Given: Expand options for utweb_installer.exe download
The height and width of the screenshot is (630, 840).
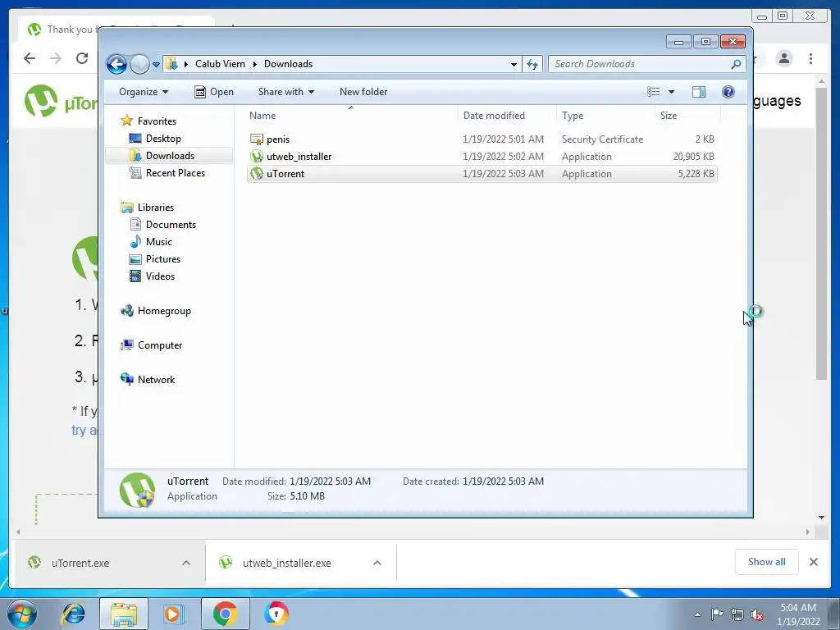Looking at the screenshot, I should pyautogui.click(x=377, y=563).
